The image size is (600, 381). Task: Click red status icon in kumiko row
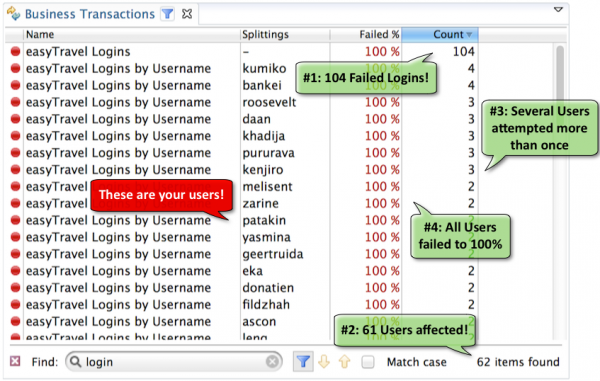[x=15, y=68]
